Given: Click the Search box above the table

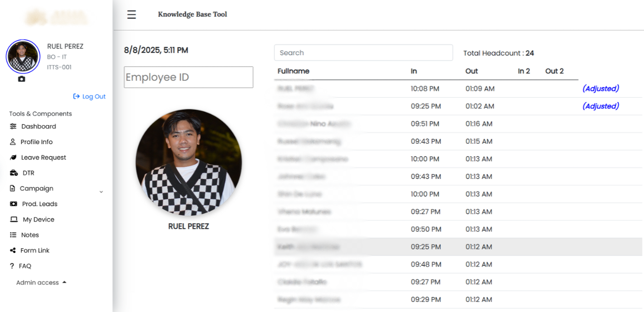Looking at the screenshot, I should click(x=363, y=53).
